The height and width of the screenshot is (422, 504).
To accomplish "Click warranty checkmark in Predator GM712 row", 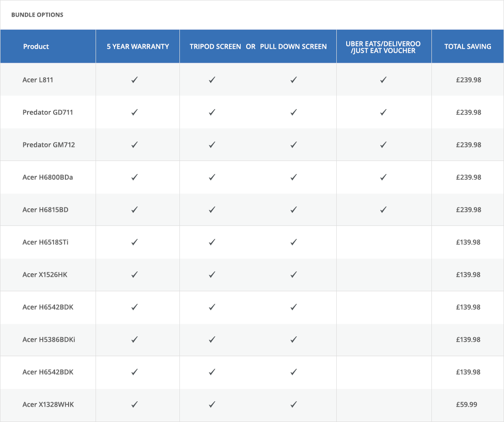I will point(134,145).
